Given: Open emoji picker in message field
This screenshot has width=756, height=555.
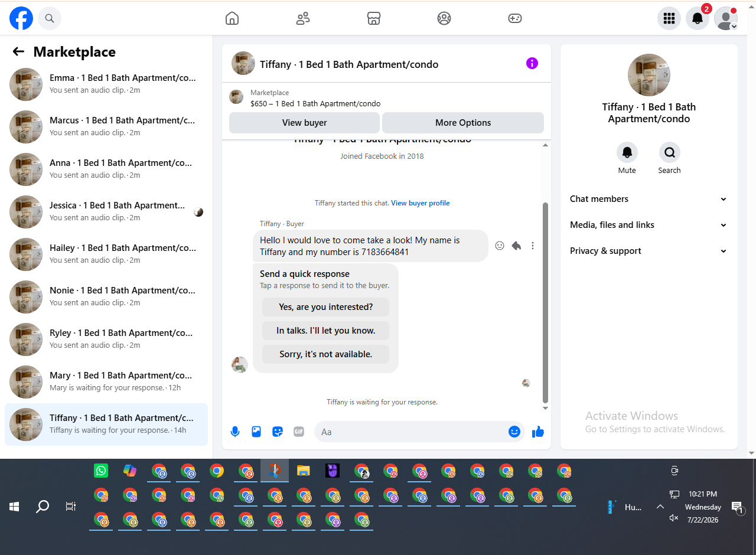Looking at the screenshot, I should click(514, 432).
